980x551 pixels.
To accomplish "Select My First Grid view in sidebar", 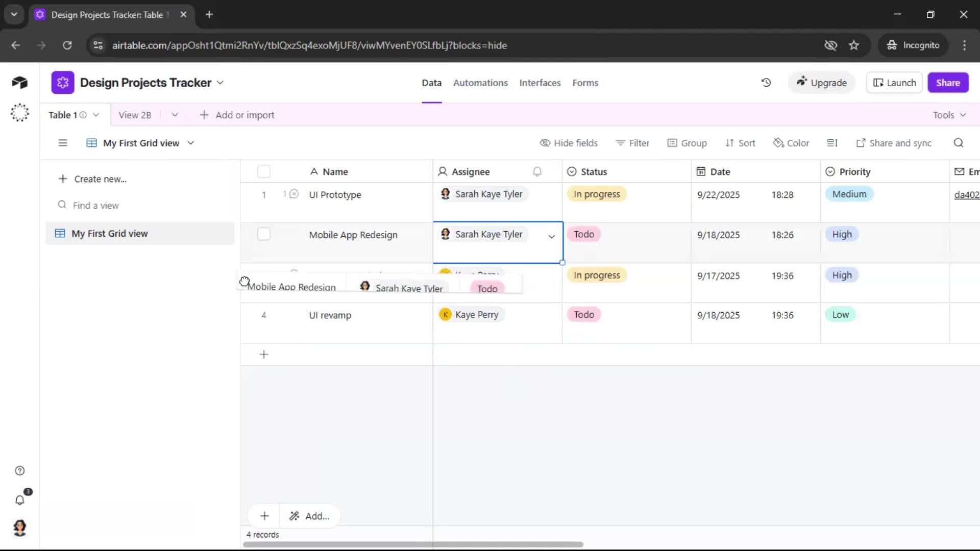I will (140, 234).
